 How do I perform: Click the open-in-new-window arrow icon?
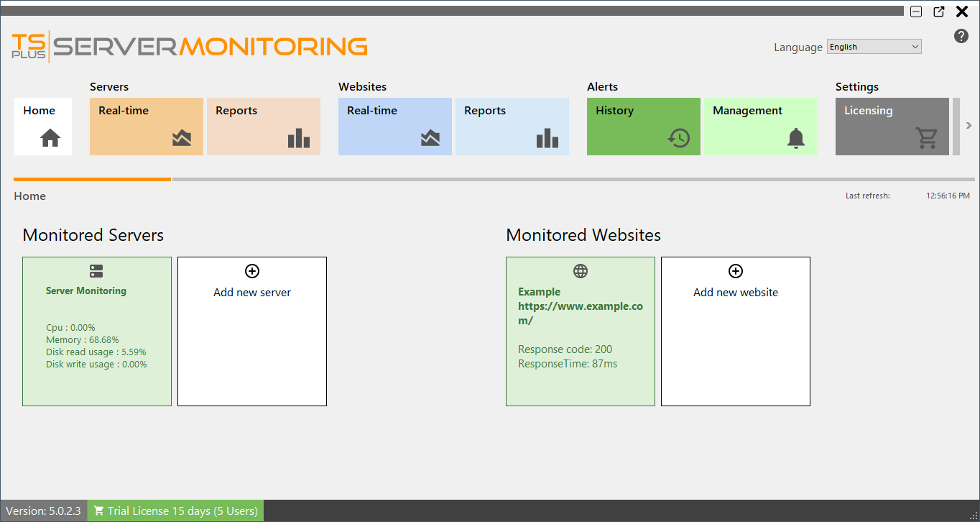tap(938, 12)
